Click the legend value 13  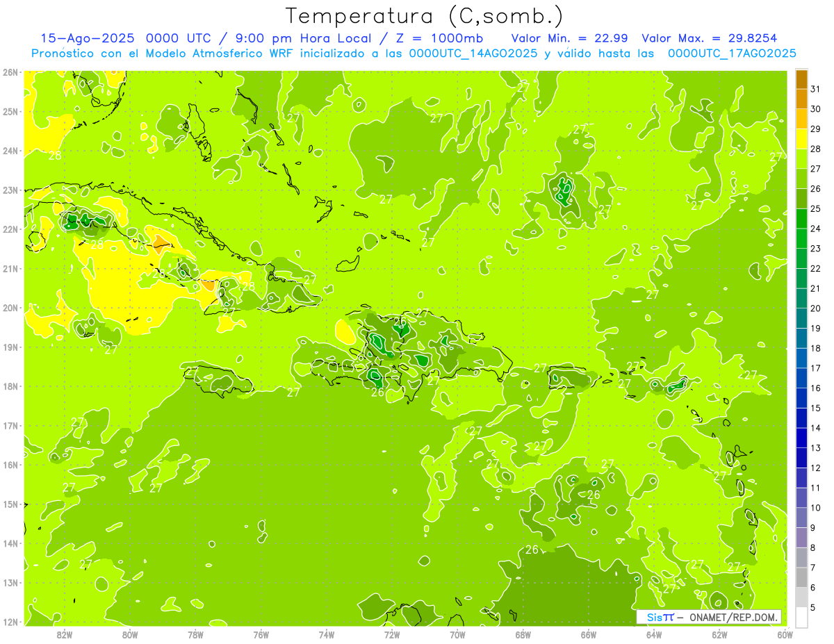click(x=816, y=447)
